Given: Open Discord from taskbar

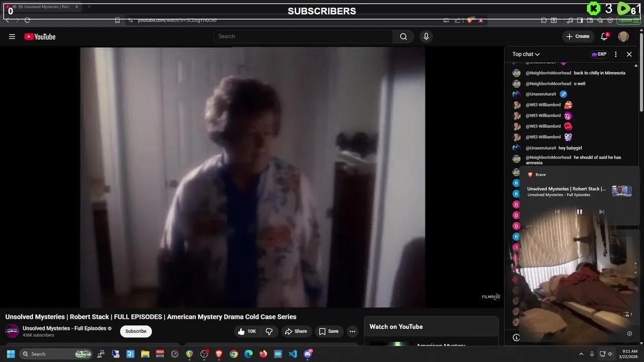Looking at the screenshot, I should (308, 354).
